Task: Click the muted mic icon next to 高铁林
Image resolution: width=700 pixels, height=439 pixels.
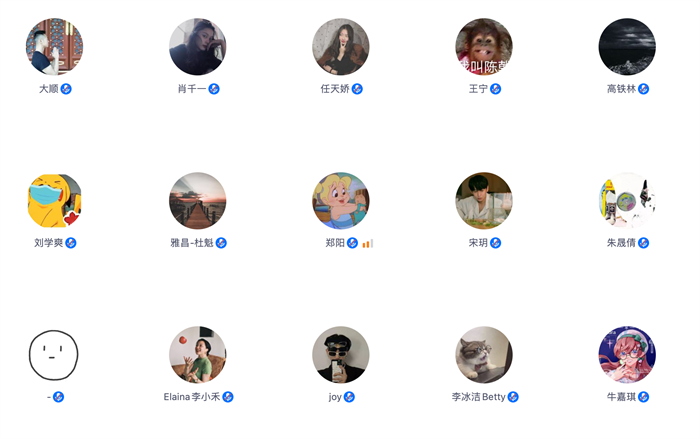Action: point(643,89)
